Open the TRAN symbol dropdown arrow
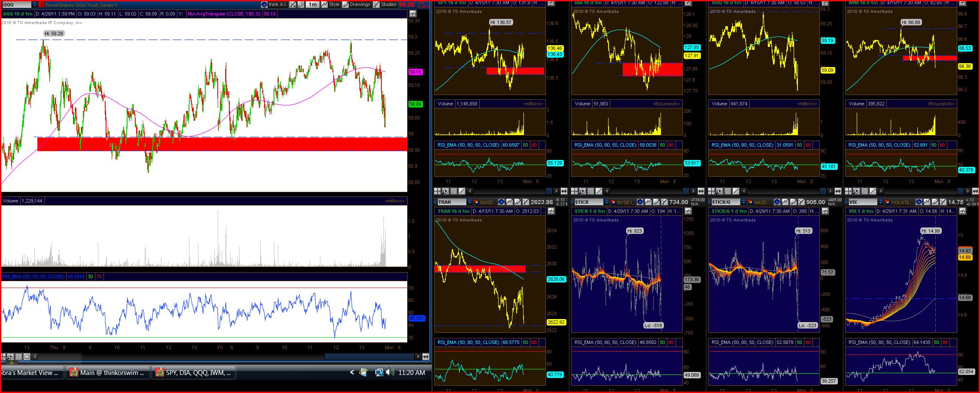The width and height of the screenshot is (980, 393). click(469, 202)
